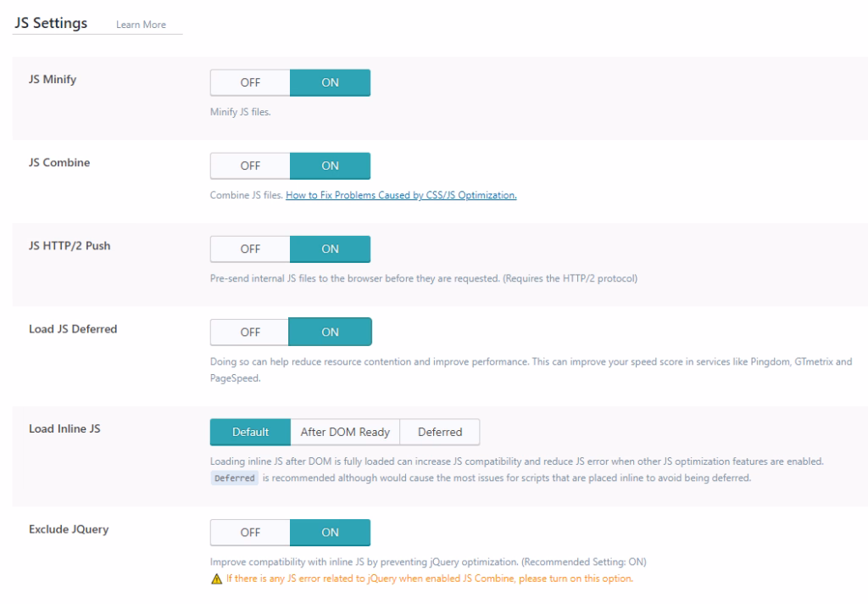This screenshot has width=868, height=604.
Task: Click the Exclude JQuery label
Action: click(69, 529)
